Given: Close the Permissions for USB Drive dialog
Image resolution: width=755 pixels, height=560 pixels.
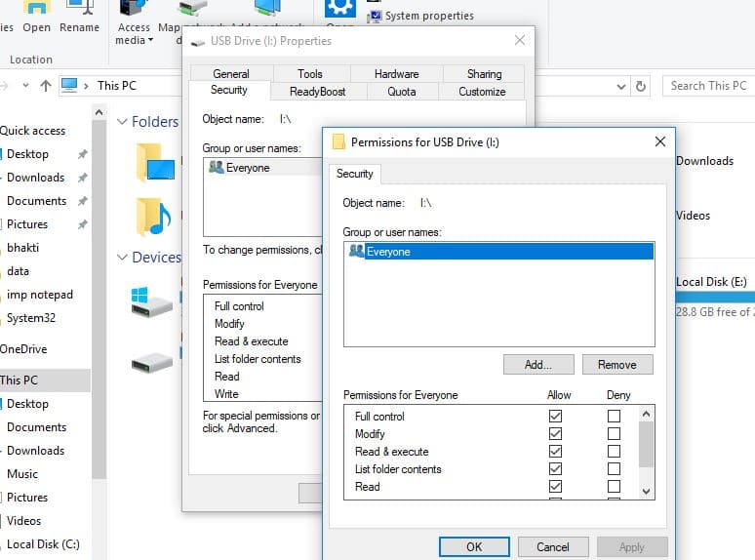Looking at the screenshot, I should [x=660, y=141].
